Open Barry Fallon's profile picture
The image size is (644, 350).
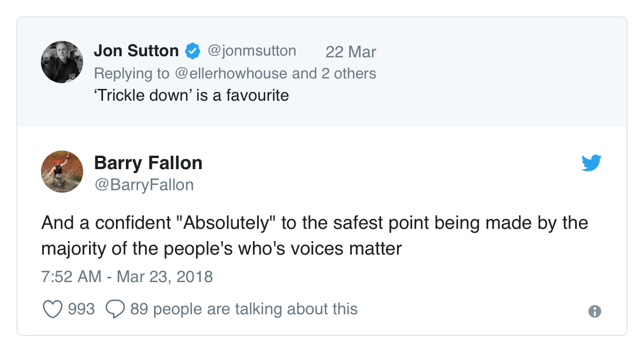click(61, 171)
